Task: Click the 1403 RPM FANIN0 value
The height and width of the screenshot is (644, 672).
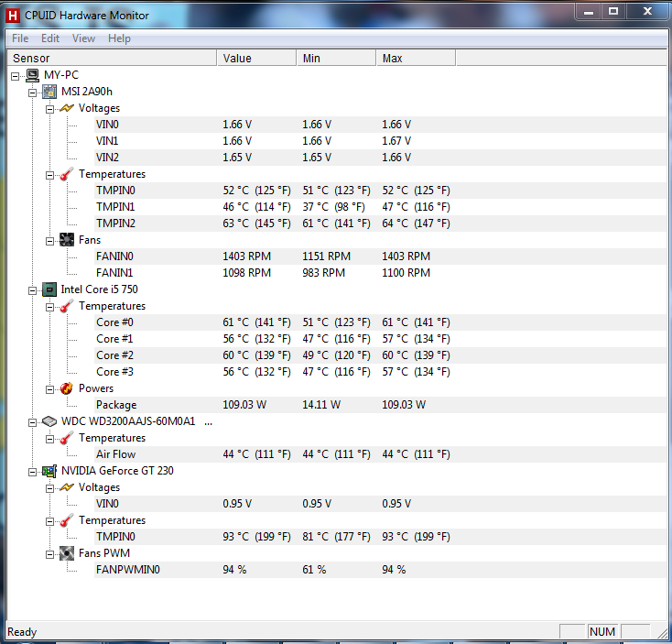Action: coord(246,257)
